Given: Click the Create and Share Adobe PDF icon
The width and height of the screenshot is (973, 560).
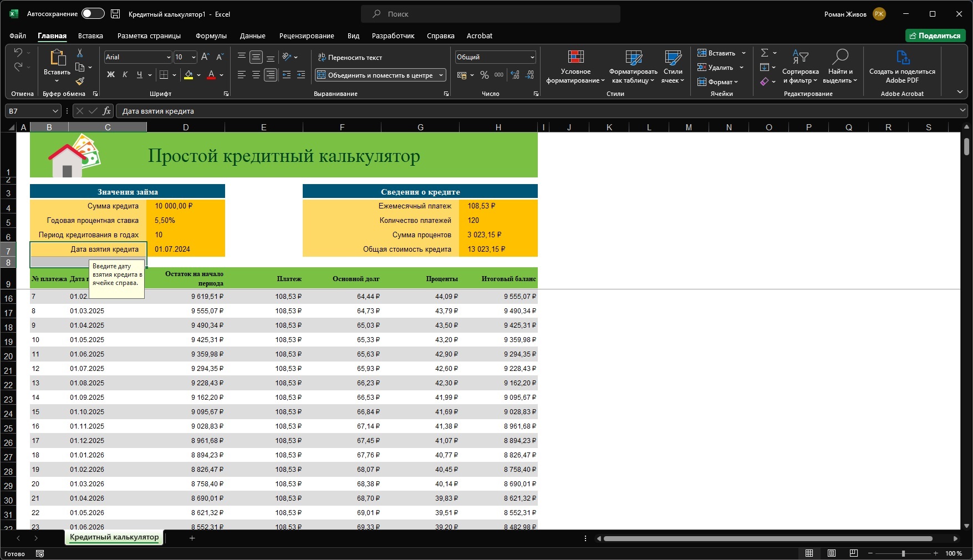Looking at the screenshot, I should (902, 67).
